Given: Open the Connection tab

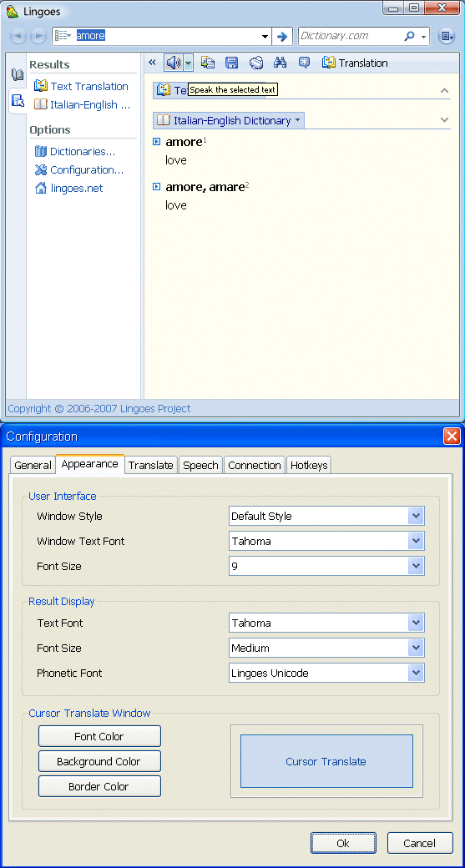Looking at the screenshot, I should [x=255, y=465].
